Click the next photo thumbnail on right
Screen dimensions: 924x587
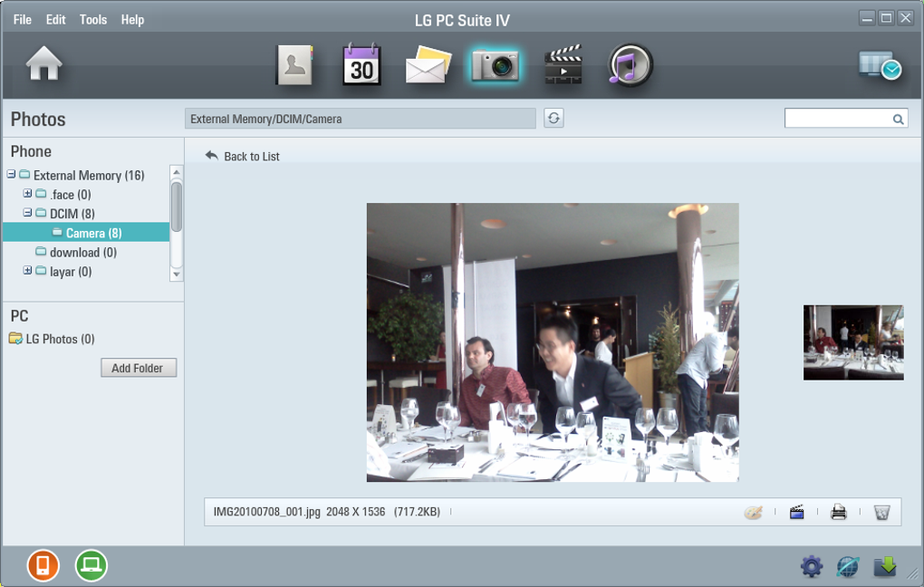point(853,342)
